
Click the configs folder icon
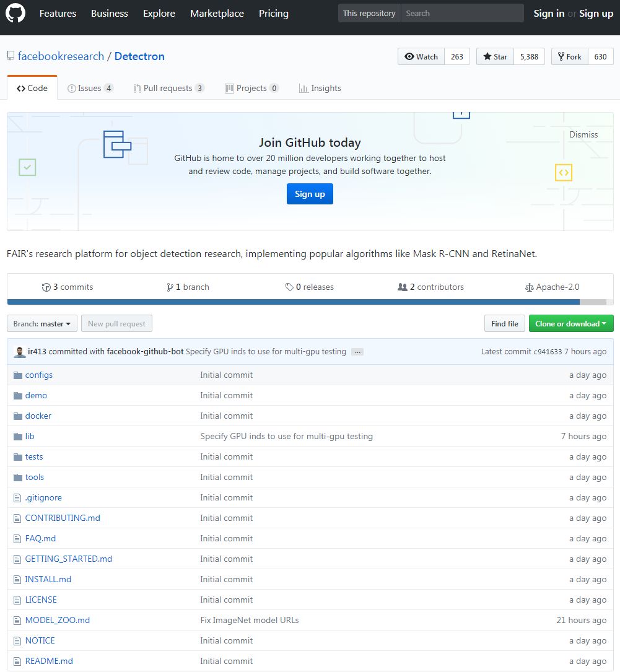click(17, 375)
